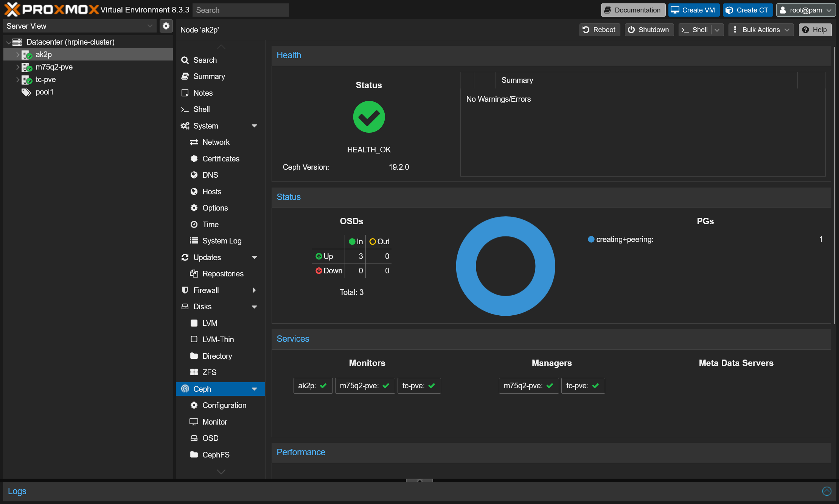Viewport: 839px width, 504px height.
Task: Collapse the Disks submenu arrow
Action: (x=255, y=307)
